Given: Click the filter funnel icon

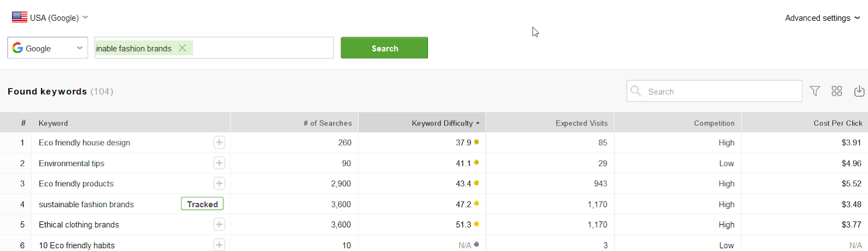Looking at the screenshot, I should [x=815, y=91].
